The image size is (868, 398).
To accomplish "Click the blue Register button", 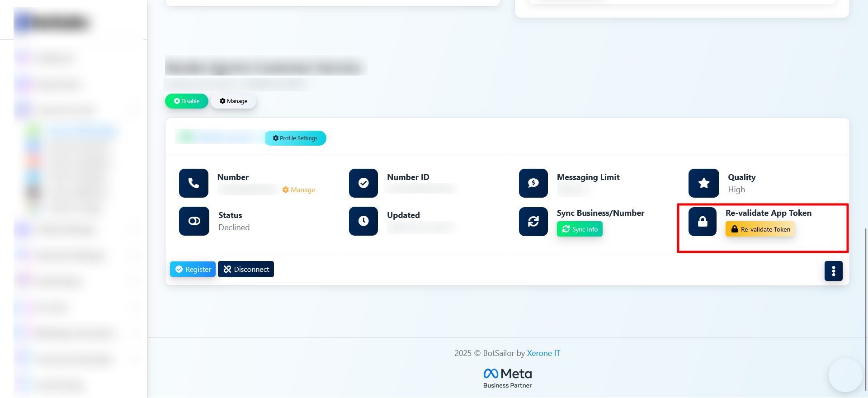I will pos(193,269).
